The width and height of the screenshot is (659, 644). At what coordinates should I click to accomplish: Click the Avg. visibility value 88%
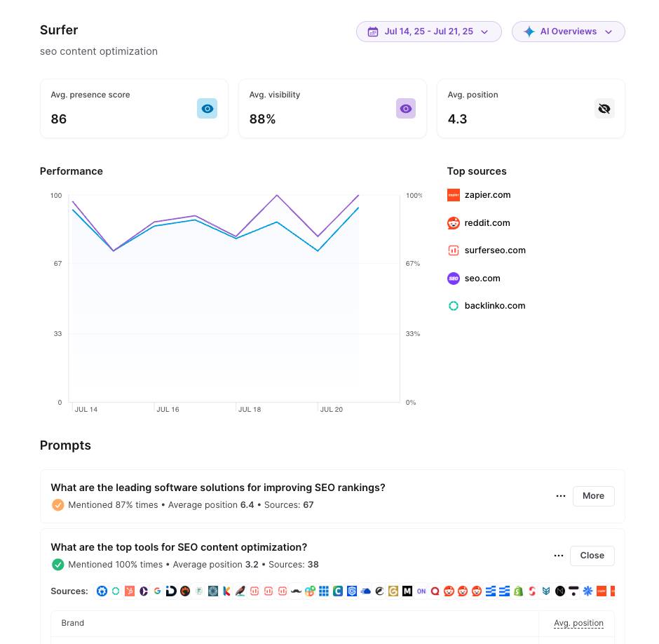[x=262, y=119]
